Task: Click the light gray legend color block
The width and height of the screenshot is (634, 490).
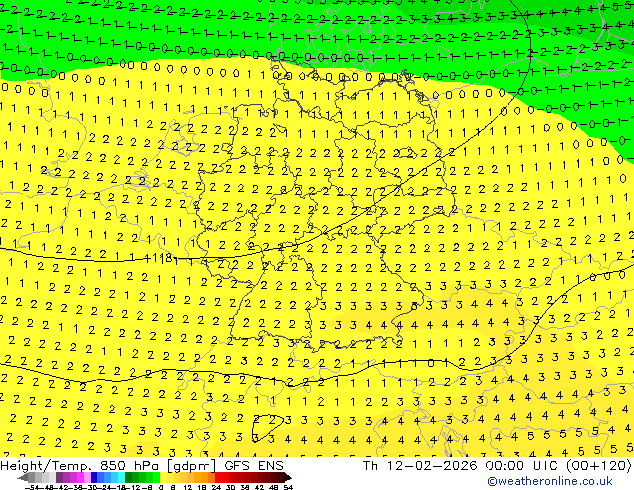Action: click(x=53, y=477)
